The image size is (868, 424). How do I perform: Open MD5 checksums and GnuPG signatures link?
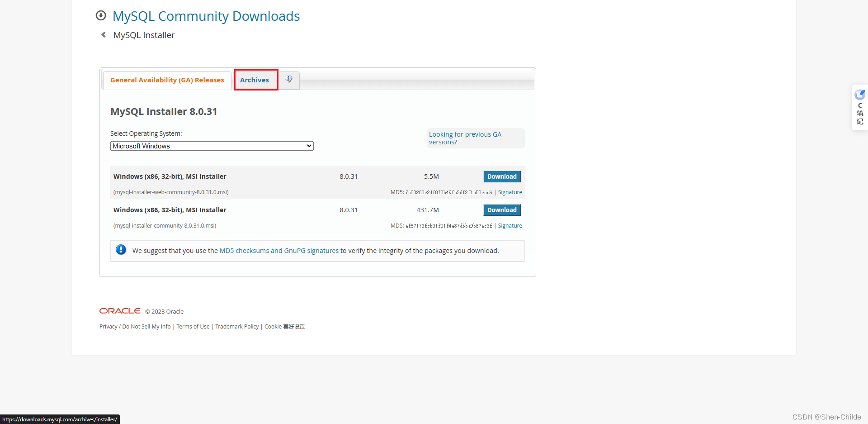click(x=279, y=251)
